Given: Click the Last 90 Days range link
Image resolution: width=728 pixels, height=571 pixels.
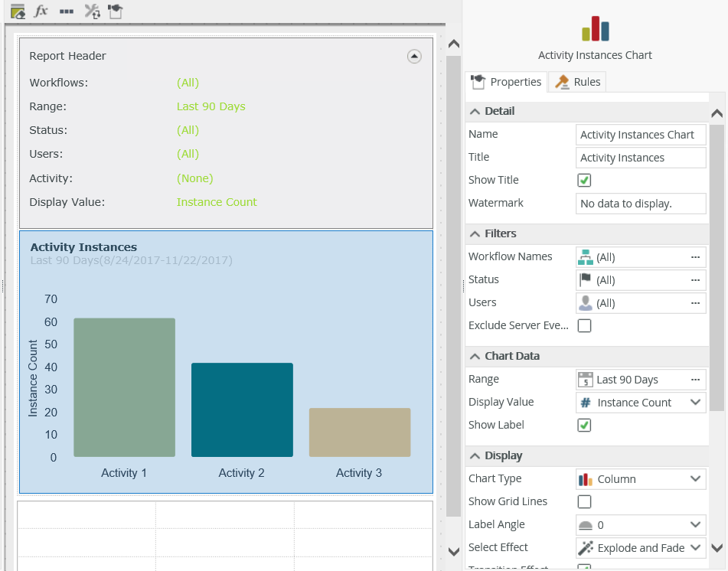Looking at the screenshot, I should coord(211,106).
